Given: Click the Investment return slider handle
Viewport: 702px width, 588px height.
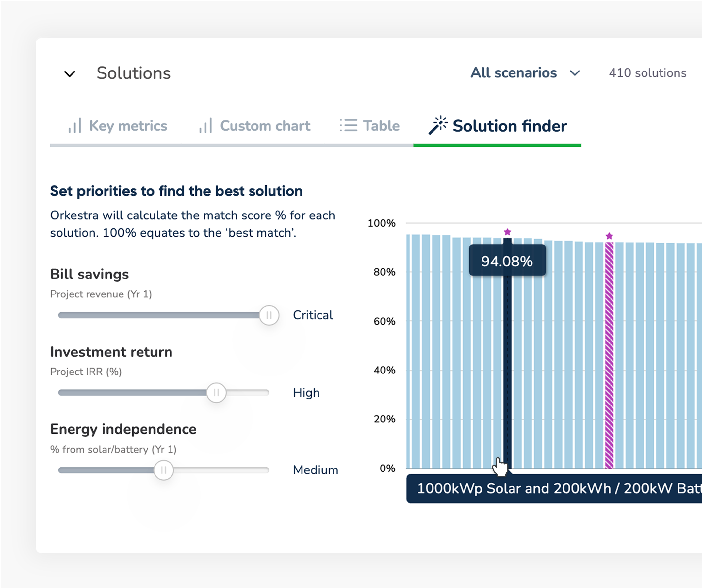Looking at the screenshot, I should 216,393.
